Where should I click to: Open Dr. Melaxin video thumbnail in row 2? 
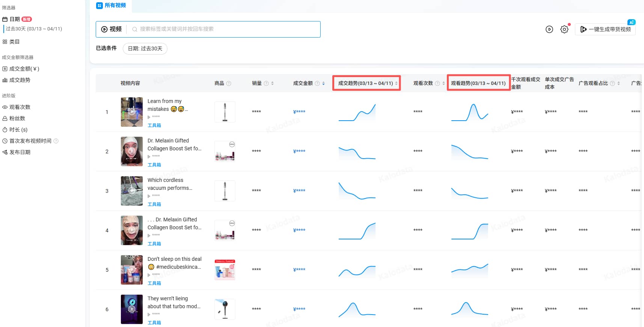point(131,151)
